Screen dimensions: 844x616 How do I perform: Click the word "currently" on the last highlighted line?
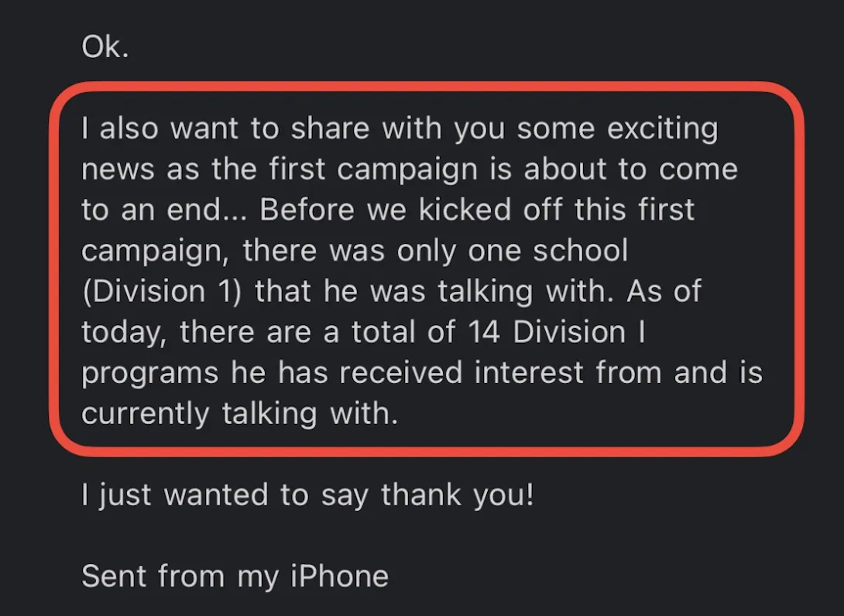point(146,414)
